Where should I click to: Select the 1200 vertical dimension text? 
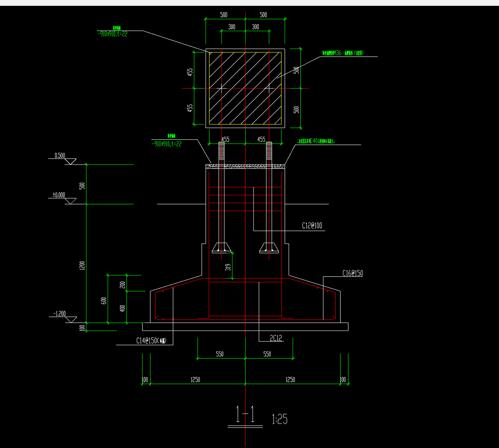pyautogui.click(x=82, y=265)
